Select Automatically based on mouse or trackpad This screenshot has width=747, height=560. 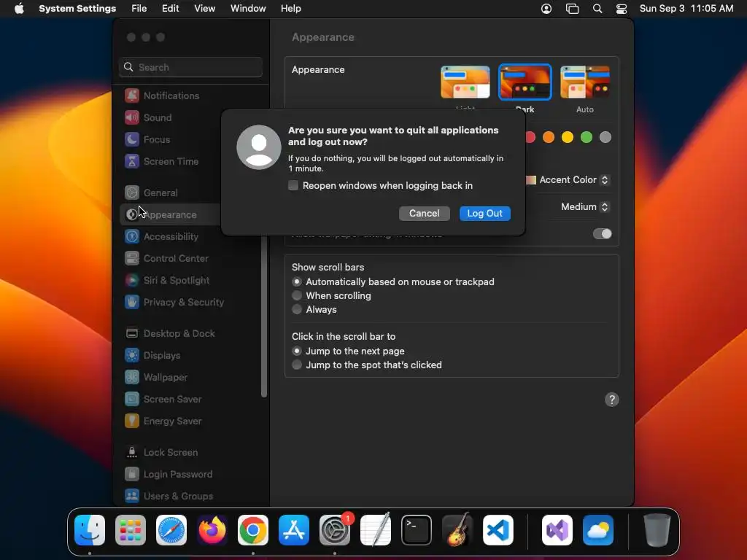[x=297, y=282]
